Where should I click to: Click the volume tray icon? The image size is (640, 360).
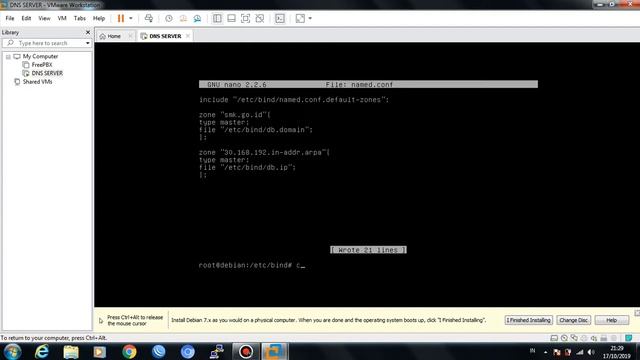pyautogui.click(x=591, y=352)
